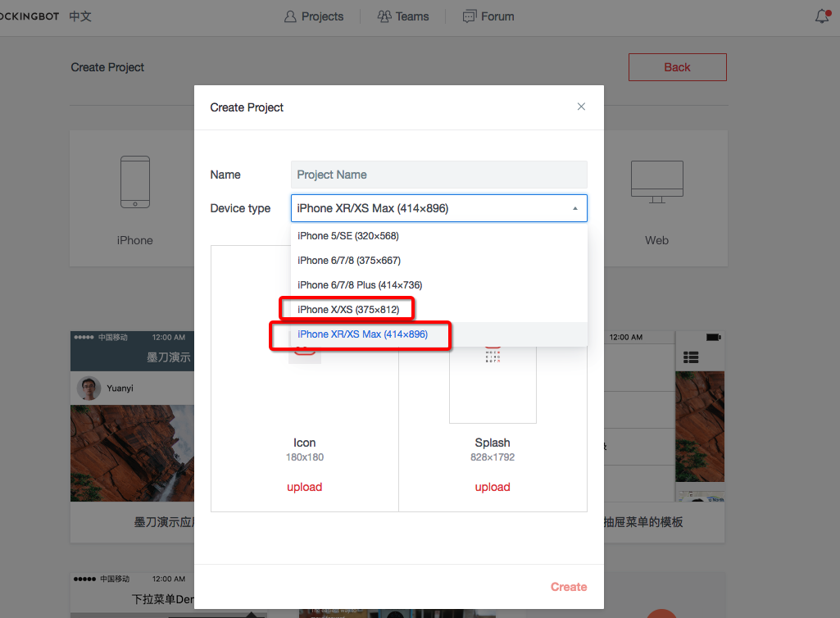
Task: Click upload link under Icon
Action: (x=304, y=487)
